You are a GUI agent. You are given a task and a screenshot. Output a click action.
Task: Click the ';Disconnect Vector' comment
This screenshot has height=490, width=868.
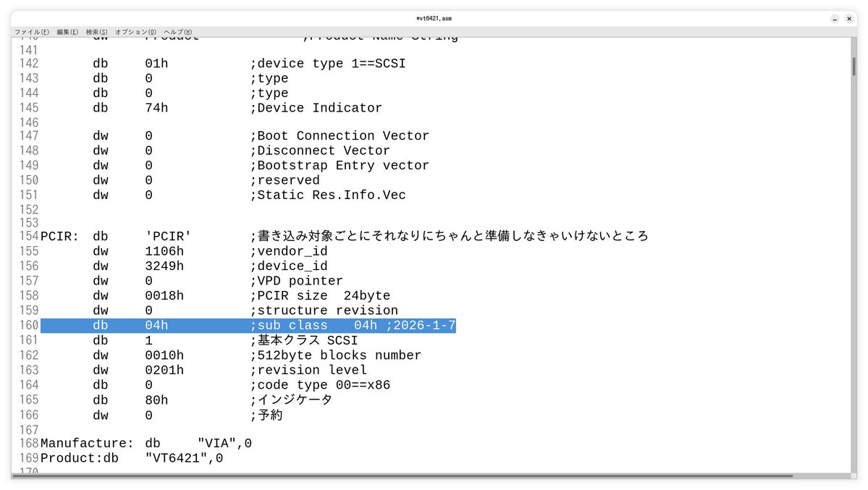320,151
